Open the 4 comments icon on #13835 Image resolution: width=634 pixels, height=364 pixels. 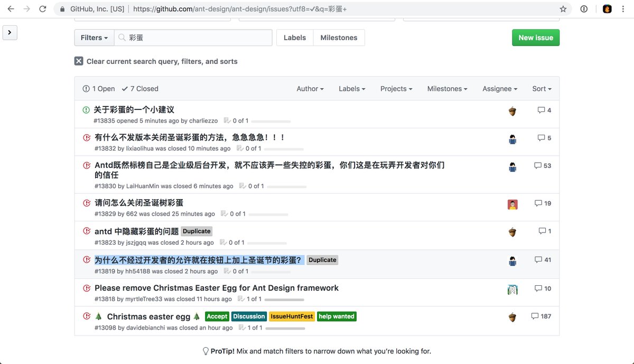pos(544,110)
